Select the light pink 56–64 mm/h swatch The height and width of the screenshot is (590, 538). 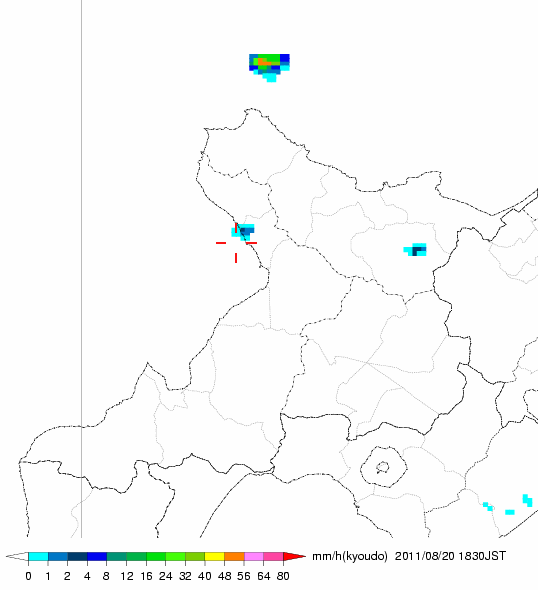point(254,557)
